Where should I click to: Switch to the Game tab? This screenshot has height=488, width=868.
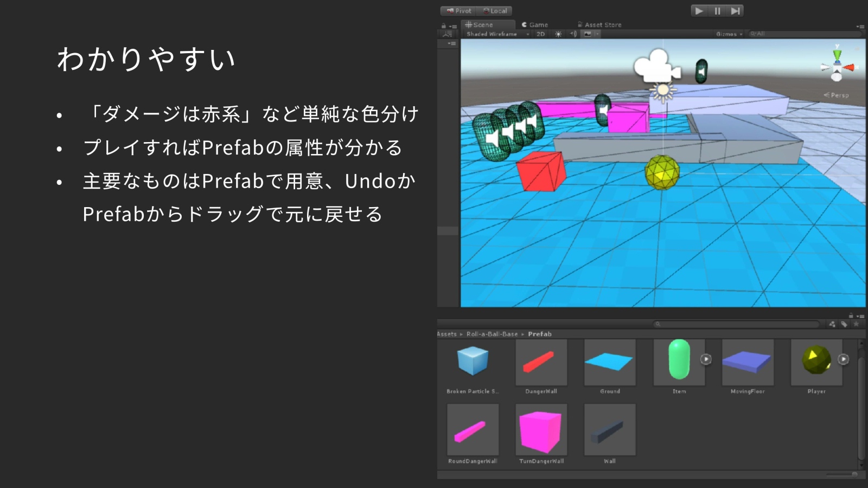tap(535, 25)
